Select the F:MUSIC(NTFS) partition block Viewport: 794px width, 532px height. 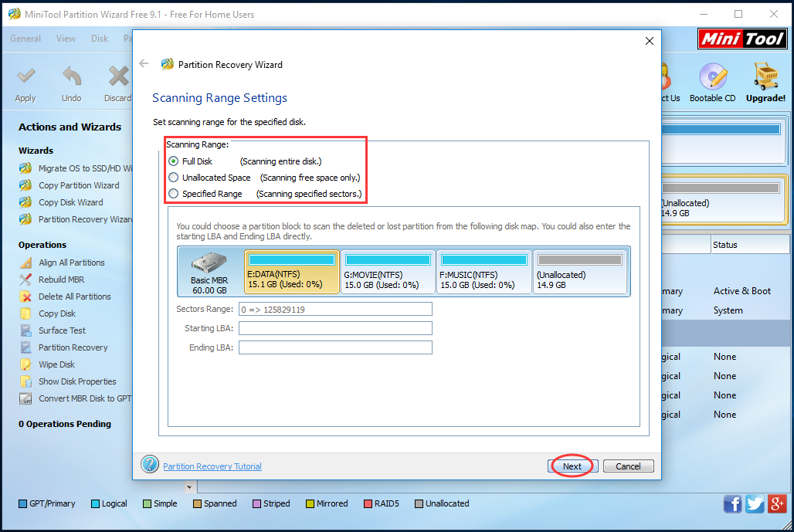point(484,273)
